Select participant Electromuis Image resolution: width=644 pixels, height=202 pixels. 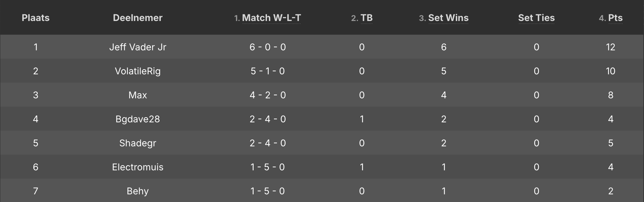point(137,167)
